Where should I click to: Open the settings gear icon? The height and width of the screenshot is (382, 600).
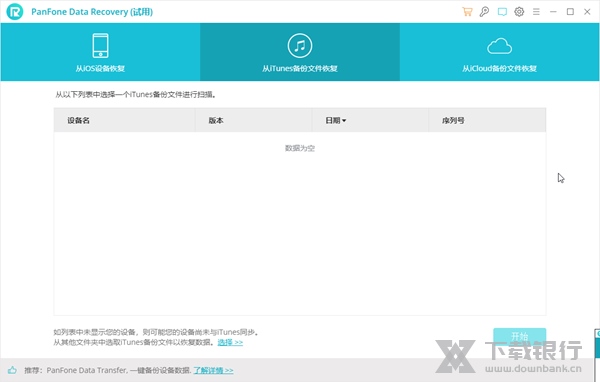coord(519,11)
